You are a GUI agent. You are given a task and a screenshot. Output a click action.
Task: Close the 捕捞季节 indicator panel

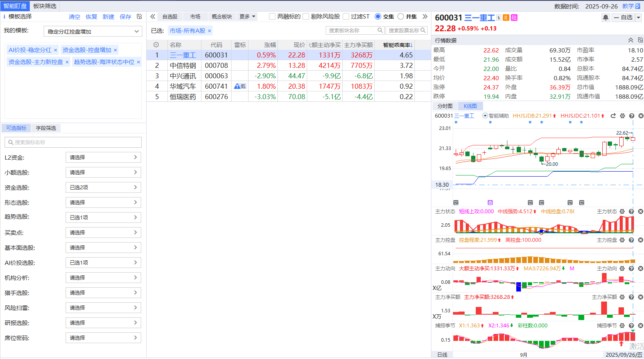tap(641, 325)
